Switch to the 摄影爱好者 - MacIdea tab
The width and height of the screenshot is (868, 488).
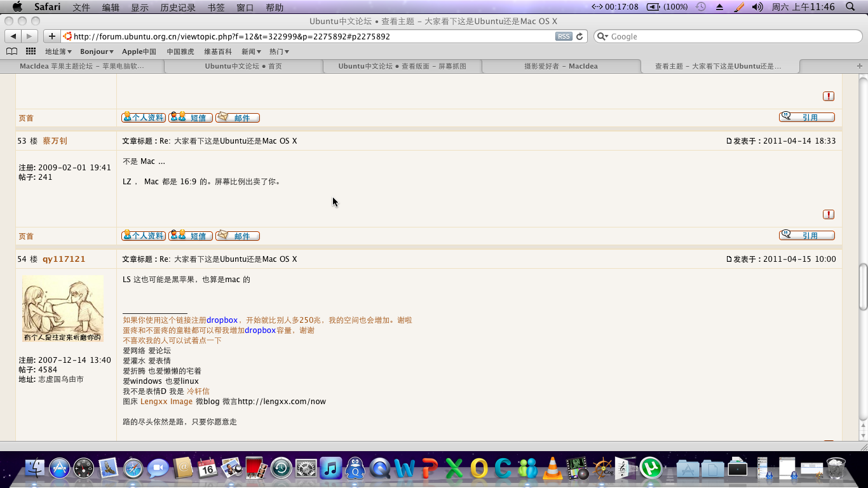click(561, 66)
